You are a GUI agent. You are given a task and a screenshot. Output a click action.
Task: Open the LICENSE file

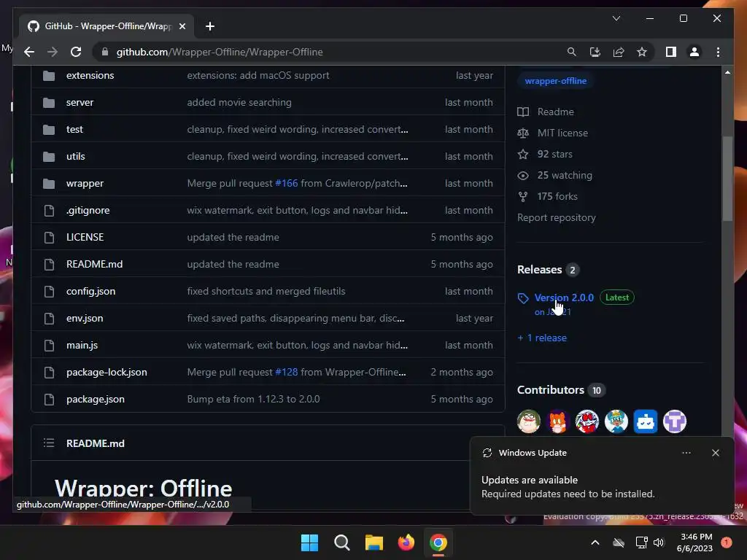(85, 237)
